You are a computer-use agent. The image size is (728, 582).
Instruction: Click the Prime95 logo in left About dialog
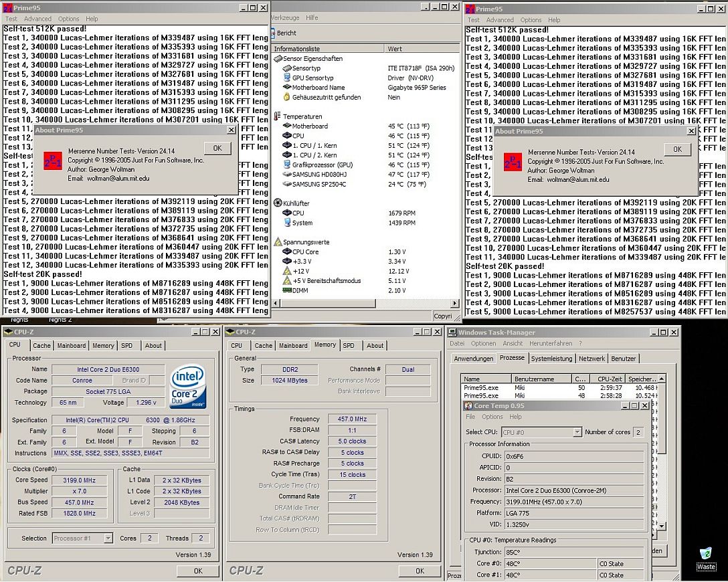pos(52,161)
